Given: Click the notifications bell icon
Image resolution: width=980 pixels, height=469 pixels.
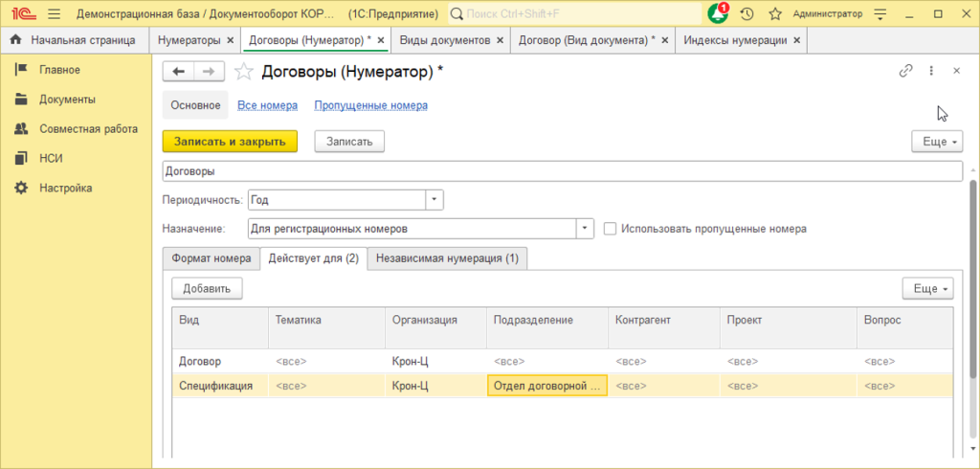Looking at the screenshot, I should pos(718,14).
